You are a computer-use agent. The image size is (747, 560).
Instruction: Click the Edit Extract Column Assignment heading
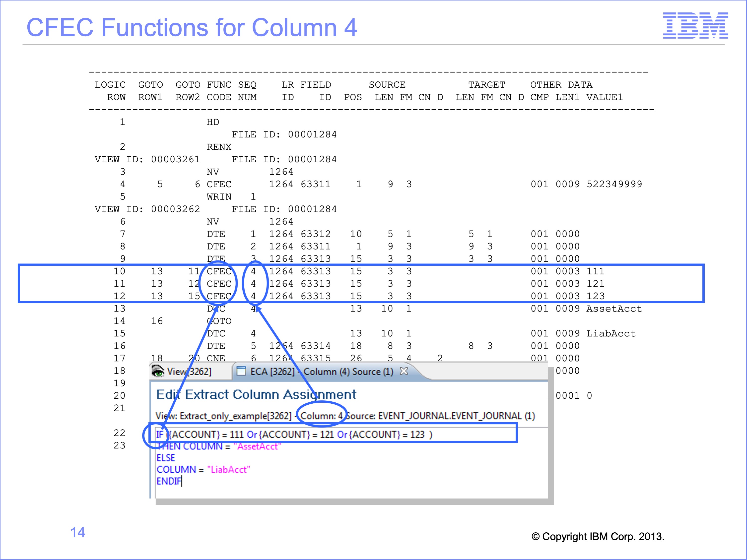tap(256, 395)
